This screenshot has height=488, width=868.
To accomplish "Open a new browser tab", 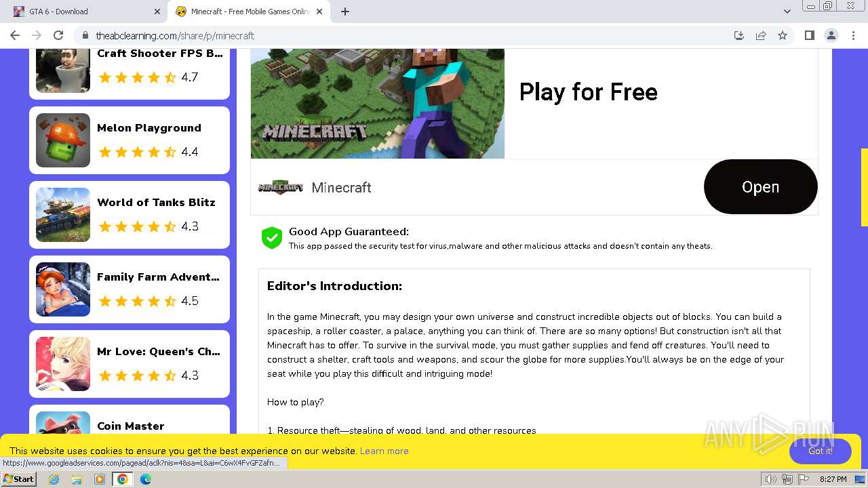I will tap(345, 12).
